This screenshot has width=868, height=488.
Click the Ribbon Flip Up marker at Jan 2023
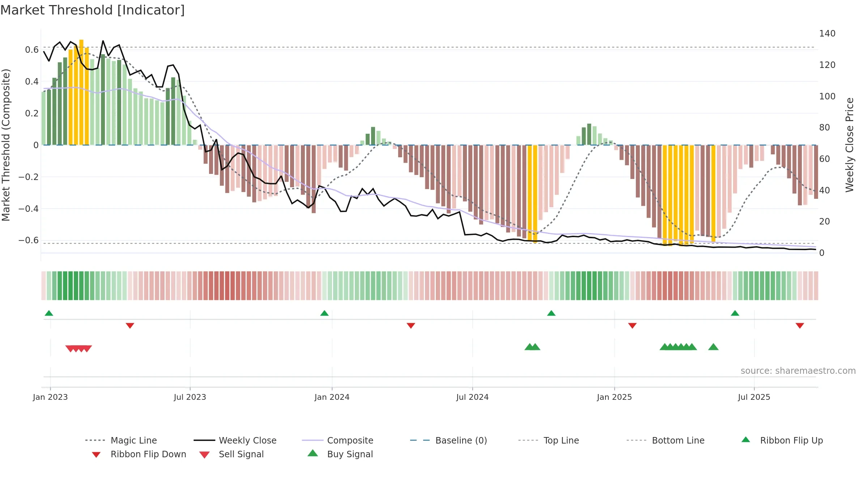pyautogui.click(x=49, y=313)
